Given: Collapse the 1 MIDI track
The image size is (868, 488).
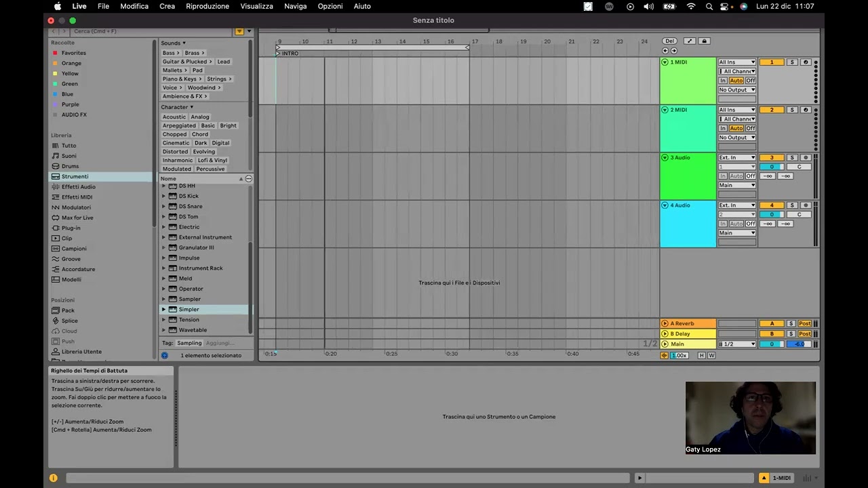Looking at the screenshot, I should click(x=665, y=62).
